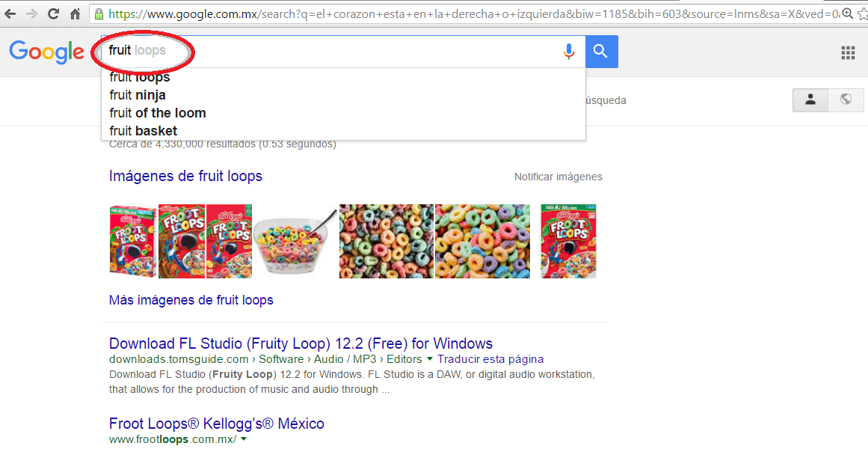
Task: Open second Froot Loops box thumbnail
Action: pyautogui.click(x=182, y=241)
